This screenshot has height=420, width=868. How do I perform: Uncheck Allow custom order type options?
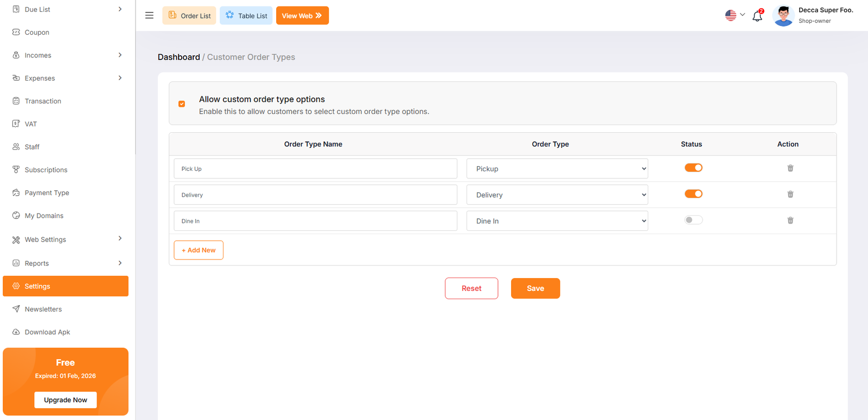pos(182,104)
